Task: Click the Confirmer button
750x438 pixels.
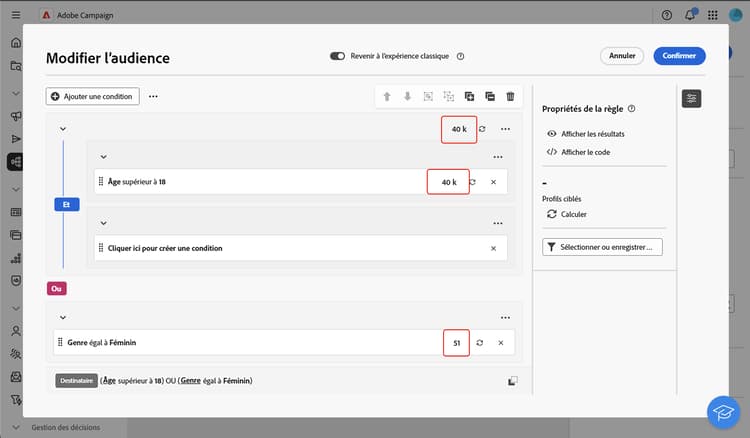Action: pyautogui.click(x=679, y=56)
